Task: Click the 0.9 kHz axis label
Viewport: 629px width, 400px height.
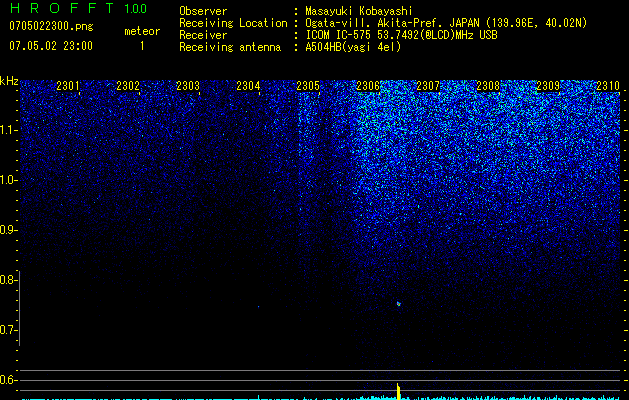Action: [x=9, y=230]
